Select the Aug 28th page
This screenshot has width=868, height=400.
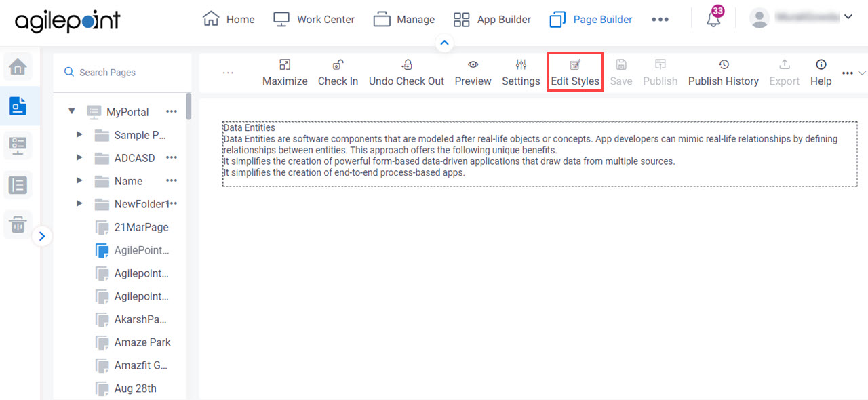coord(135,388)
